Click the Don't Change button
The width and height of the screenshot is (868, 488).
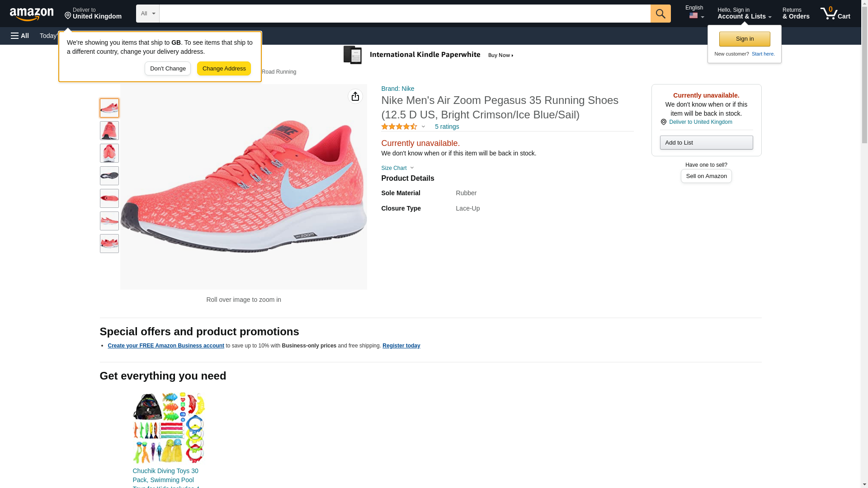point(168,69)
